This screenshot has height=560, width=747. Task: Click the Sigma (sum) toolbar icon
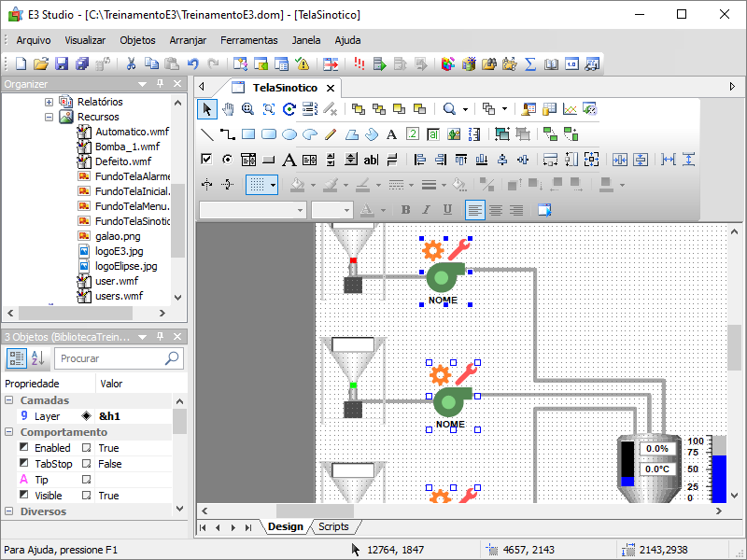click(x=530, y=63)
